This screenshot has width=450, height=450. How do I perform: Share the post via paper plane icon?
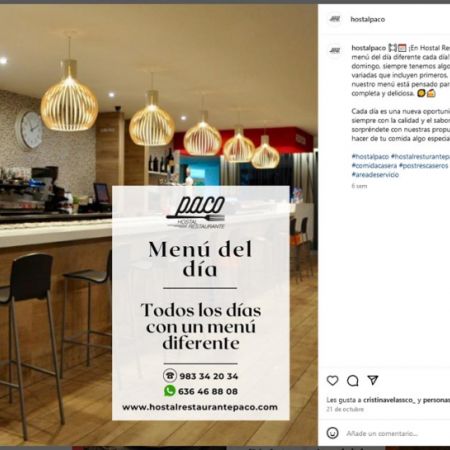pos(373,380)
